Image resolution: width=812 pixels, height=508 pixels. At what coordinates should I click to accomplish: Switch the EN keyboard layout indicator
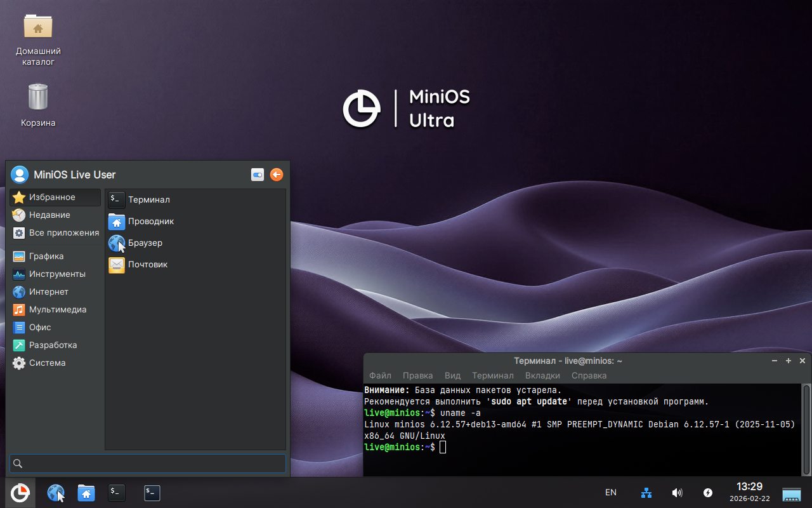[x=611, y=493]
